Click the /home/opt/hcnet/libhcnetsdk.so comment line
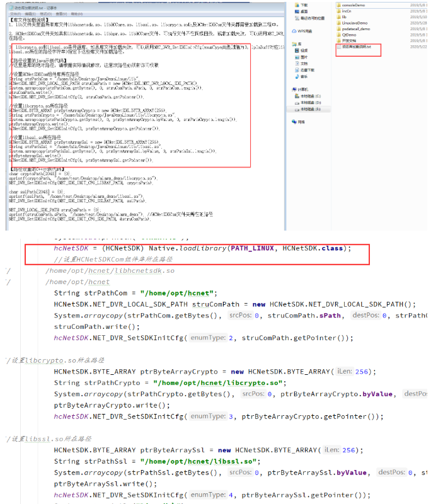The height and width of the screenshot is (504, 443). (110, 271)
